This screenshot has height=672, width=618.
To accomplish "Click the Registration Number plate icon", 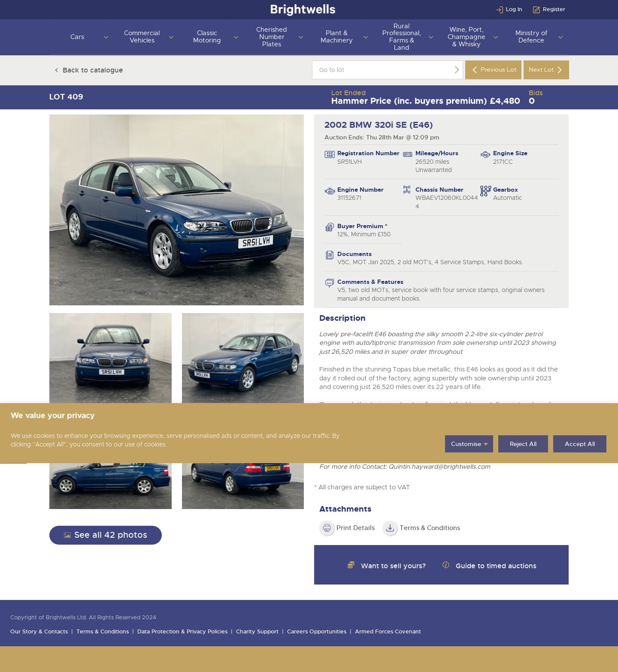I will point(330,155).
